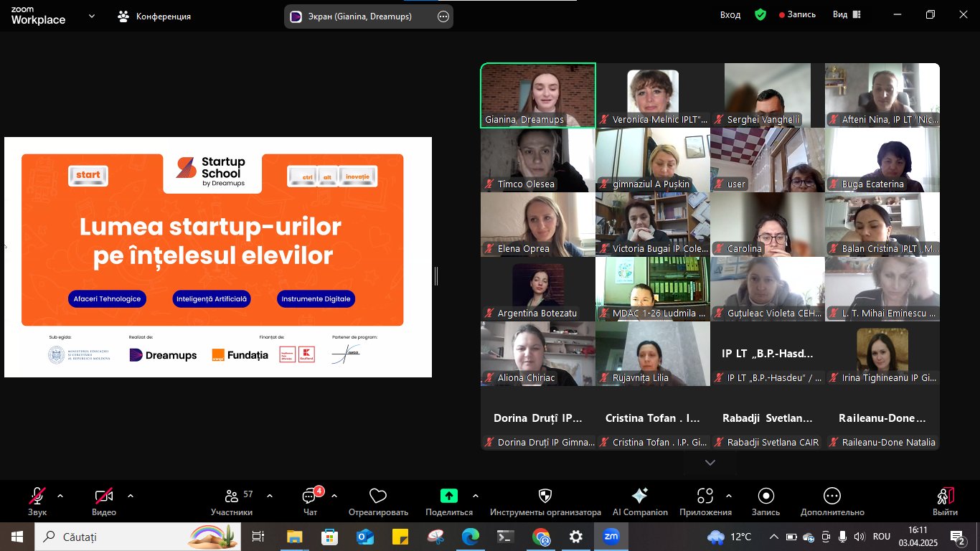Open Zoom Workplace dropdown arrow
Image resolution: width=980 pixels, height=551 pixels.
(x=92, y=15)
